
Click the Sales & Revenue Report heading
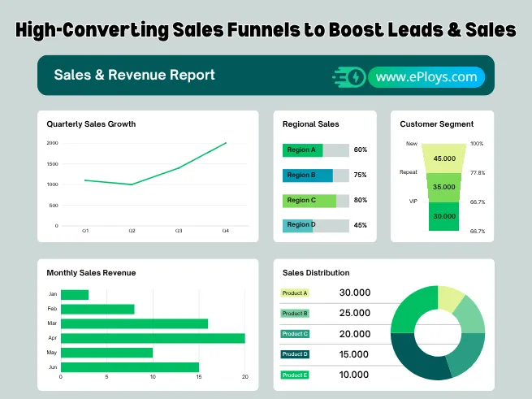(x=134, y=75)
